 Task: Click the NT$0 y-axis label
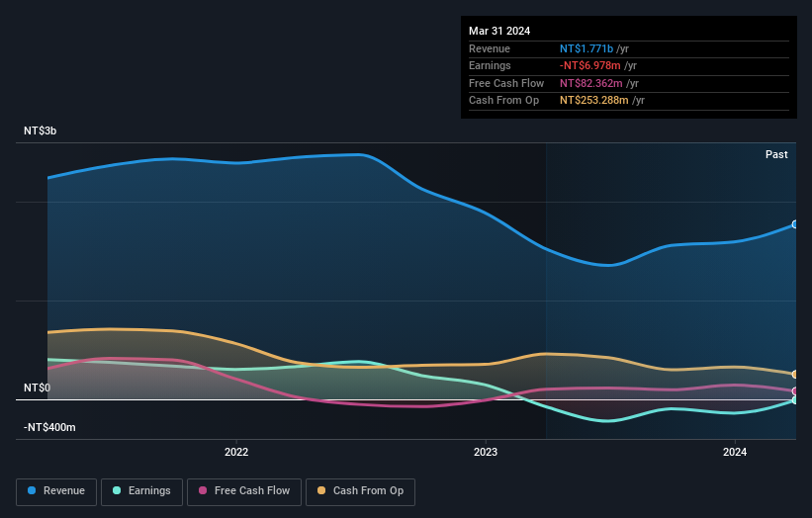(37, 388)
